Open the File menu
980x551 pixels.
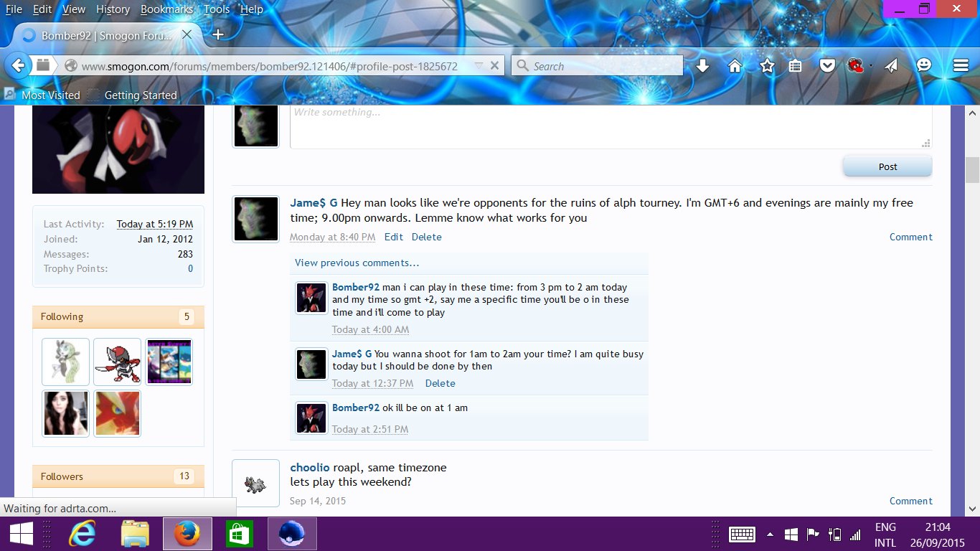[x=14, y=9]
